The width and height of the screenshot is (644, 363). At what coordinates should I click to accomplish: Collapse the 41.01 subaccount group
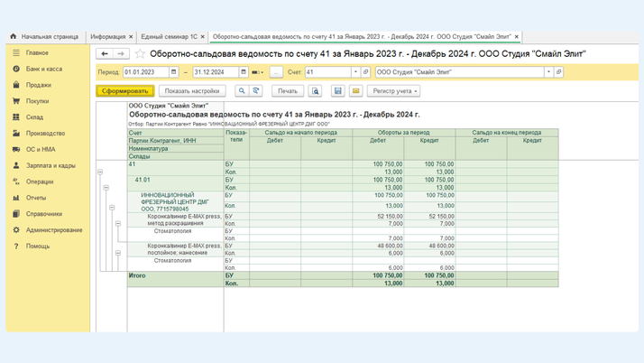pyautogui.click(x=106, y=188)
